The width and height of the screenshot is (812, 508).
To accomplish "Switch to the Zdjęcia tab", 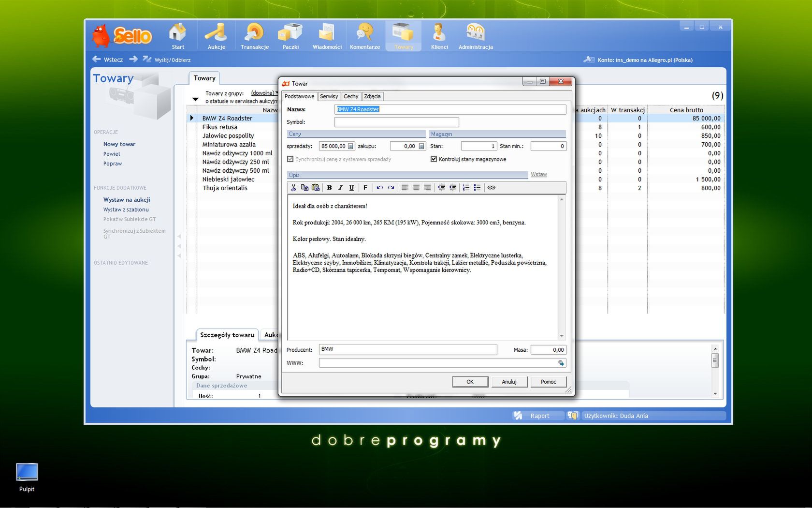I will click(x=372, y=96).
